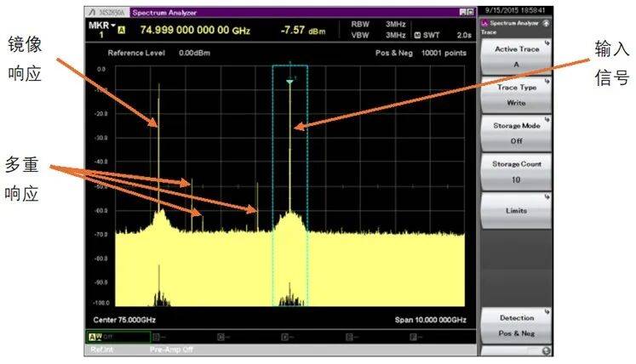Click the purple Spectrum Analyzer icon in side panel
The image size is (636, 364).
[485, 23]
